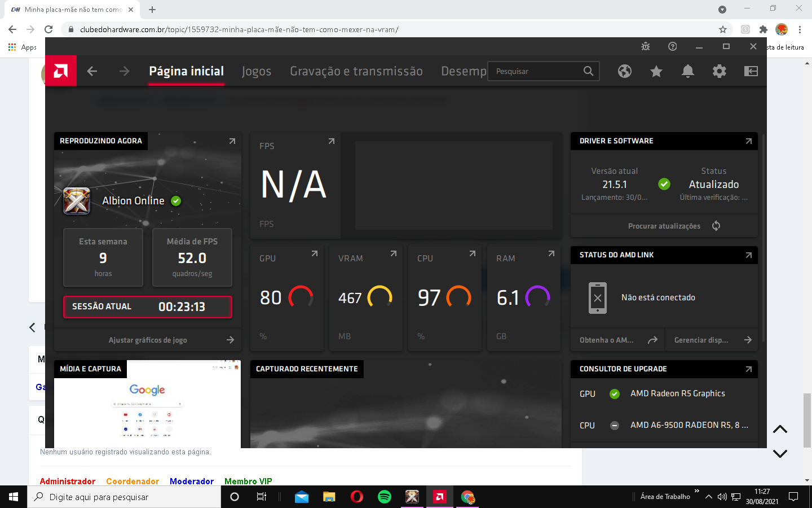
Task: Open the Opera browser from the taskbar
Action: (357, 497)
